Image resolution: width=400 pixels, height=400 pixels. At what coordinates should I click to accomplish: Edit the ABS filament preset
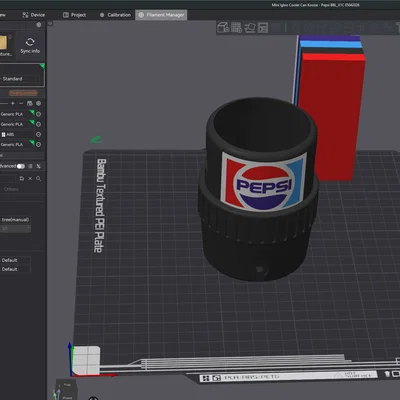pyautogui.click(x=39, y=134)
